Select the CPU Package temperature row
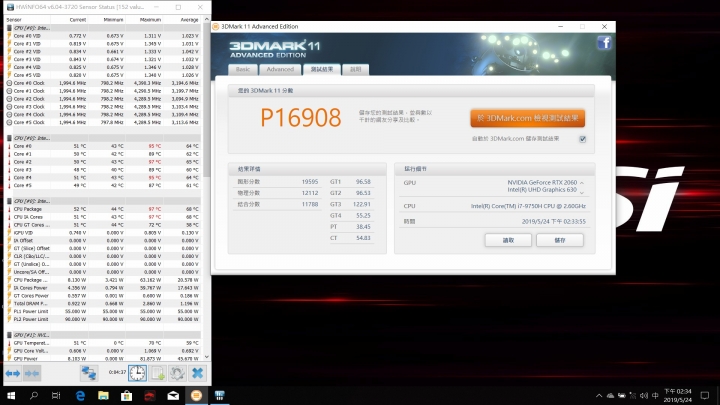720x405 pixels. click(x=103, y=209)
